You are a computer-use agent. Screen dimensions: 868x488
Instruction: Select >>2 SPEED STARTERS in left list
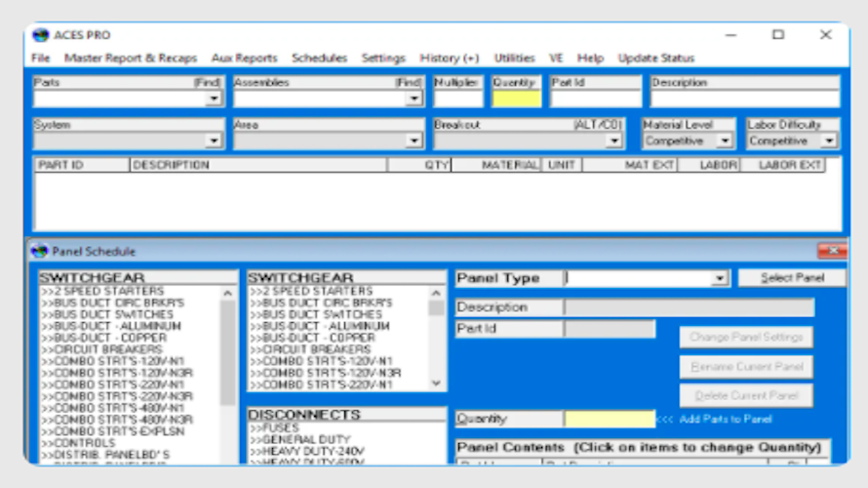(102, 292)
